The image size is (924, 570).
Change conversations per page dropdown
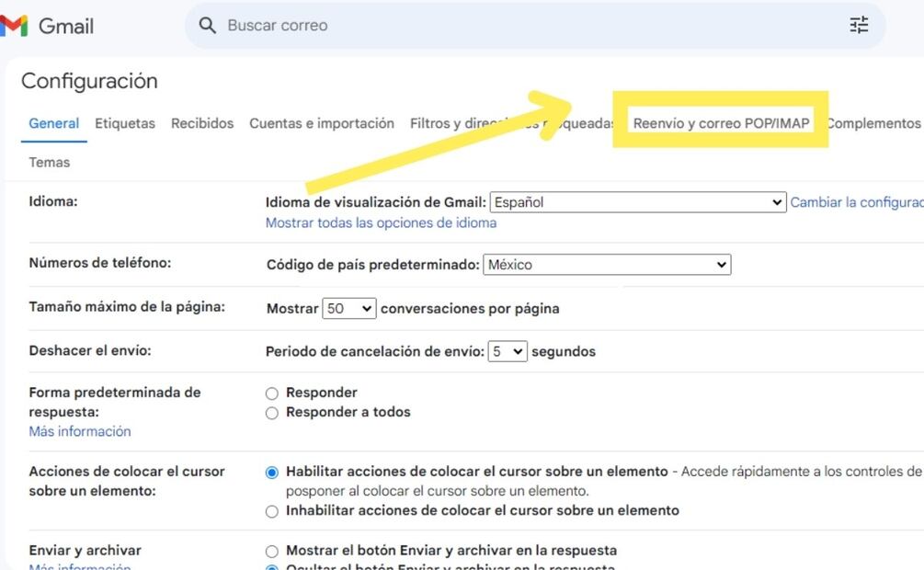(x=349, y=309)
